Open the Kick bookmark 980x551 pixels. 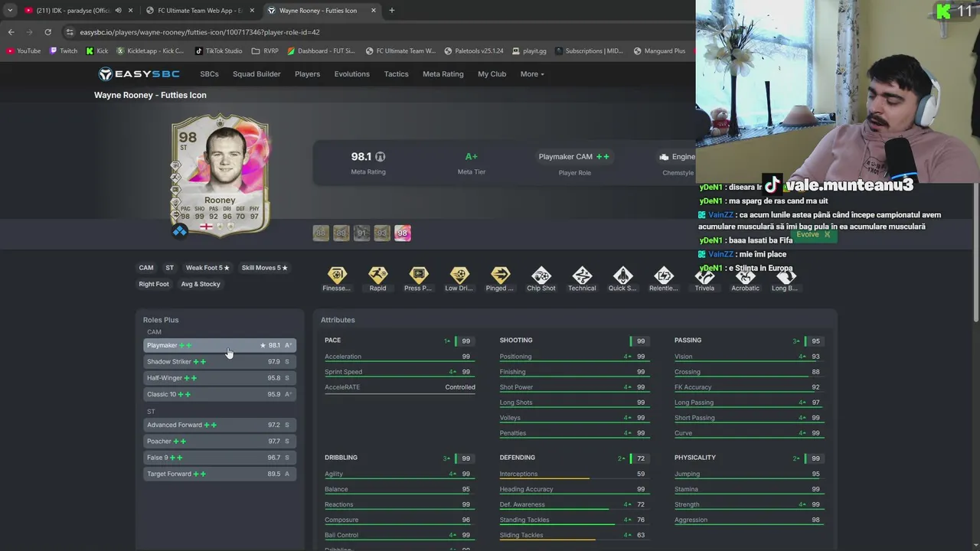[x=97, y=51]
